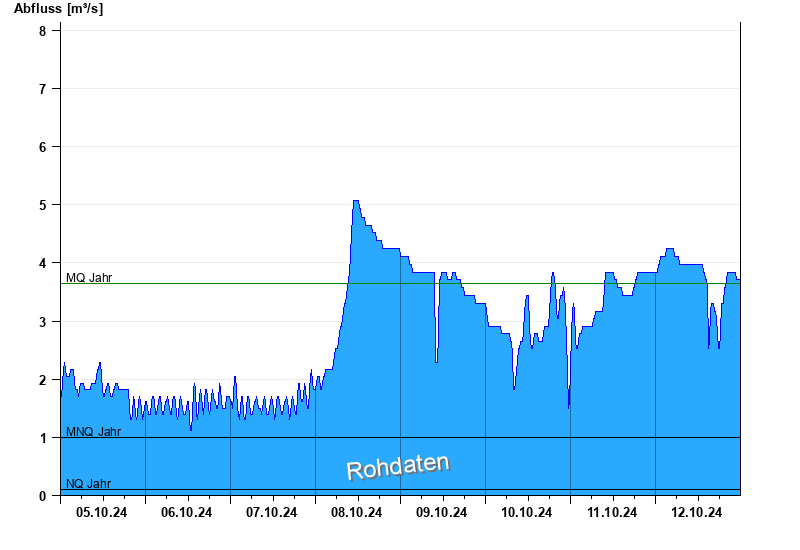Click the y-axis value 8

[42, 31]
